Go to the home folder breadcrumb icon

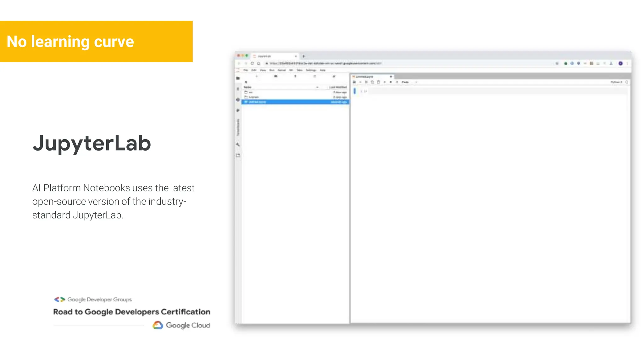click(x=246, y=82)
